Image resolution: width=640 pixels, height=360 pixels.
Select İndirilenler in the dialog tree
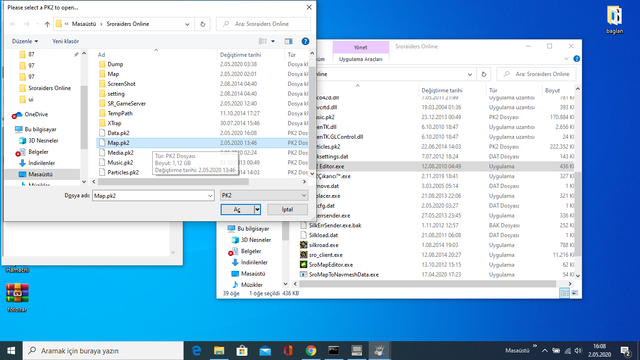42,163
